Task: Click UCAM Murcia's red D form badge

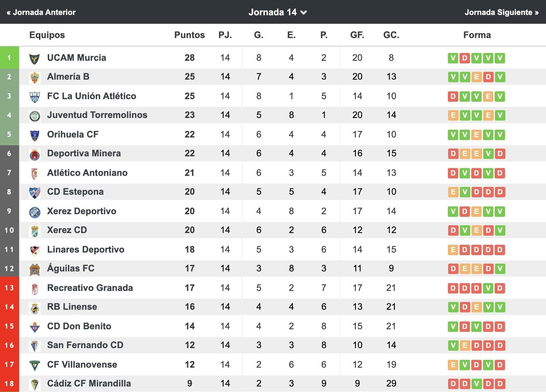Action: 464,58
